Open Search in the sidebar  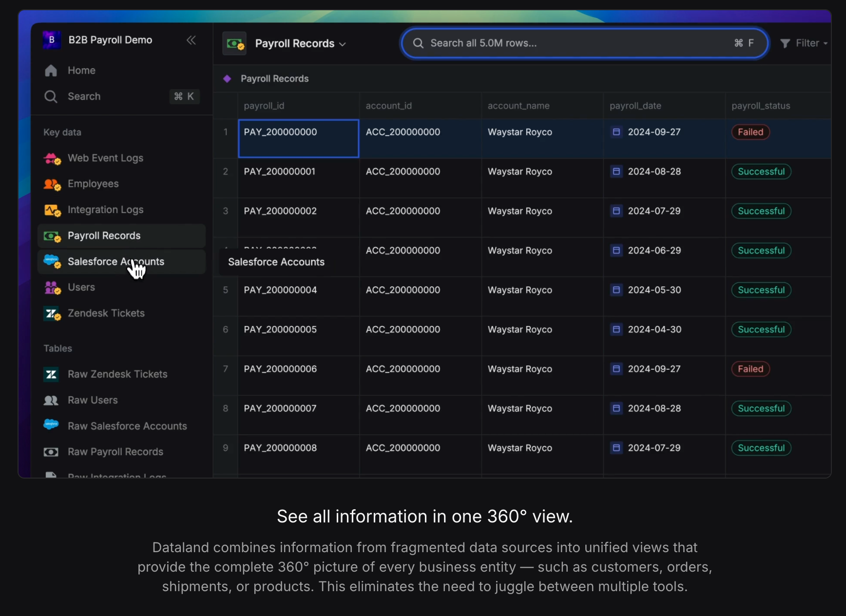pos(84,96)
